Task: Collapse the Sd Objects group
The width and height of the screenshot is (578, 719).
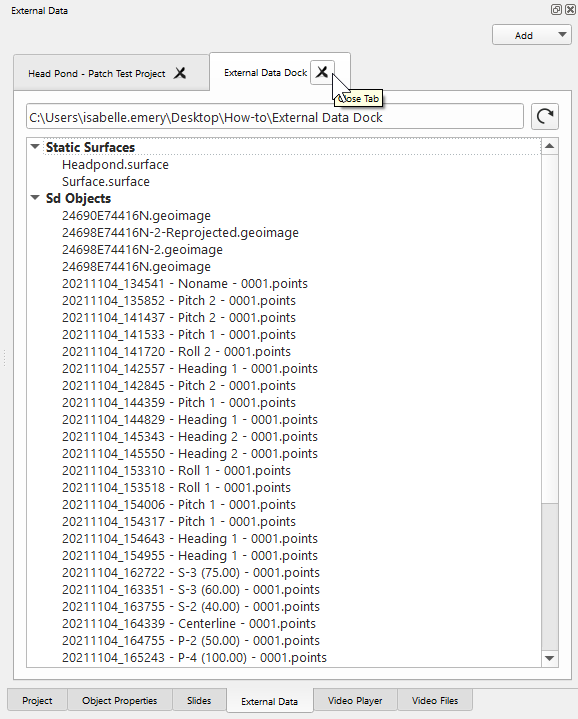Action: tap(35, 198)
